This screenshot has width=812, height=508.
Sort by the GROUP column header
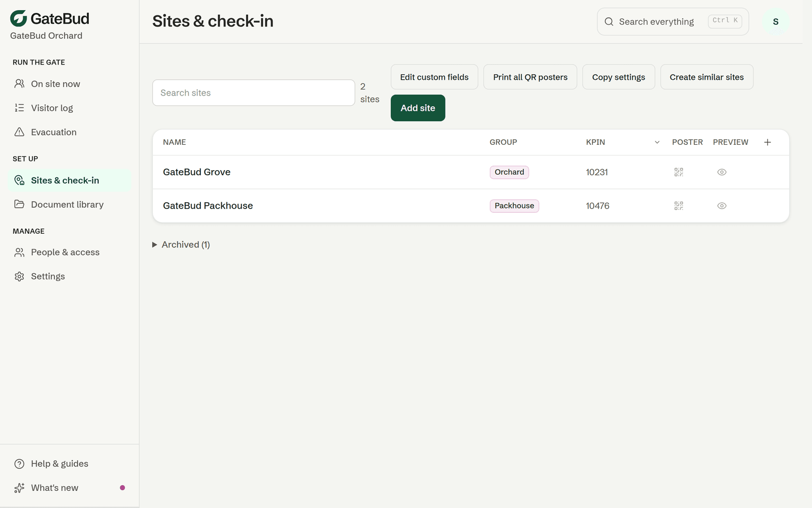503,142
